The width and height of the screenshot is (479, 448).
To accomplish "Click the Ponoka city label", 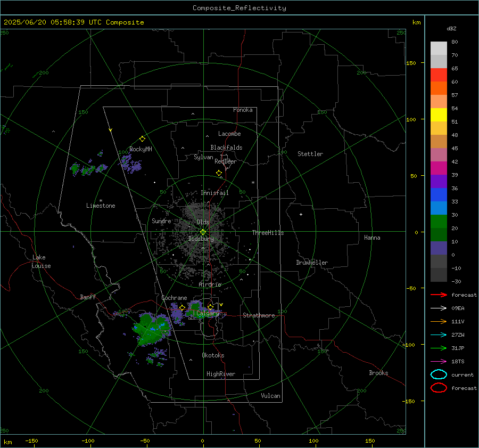I will pos(243,110).
